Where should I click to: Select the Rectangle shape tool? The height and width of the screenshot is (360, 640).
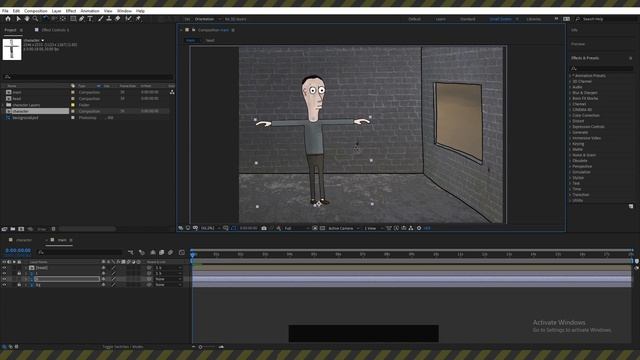point(73,19)
